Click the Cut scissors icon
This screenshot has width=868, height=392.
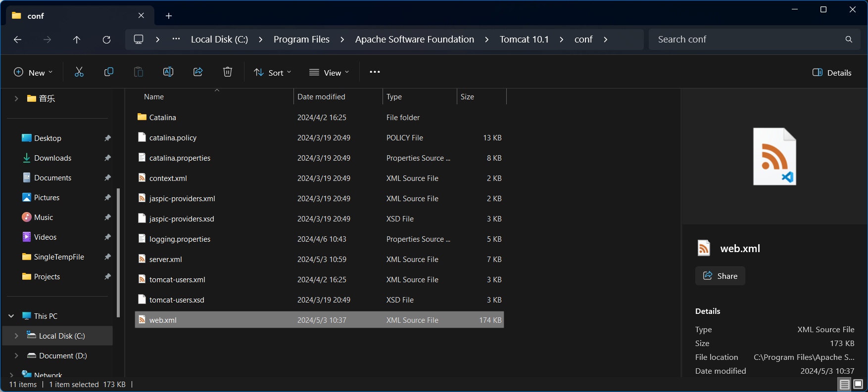tap(79, 72)
